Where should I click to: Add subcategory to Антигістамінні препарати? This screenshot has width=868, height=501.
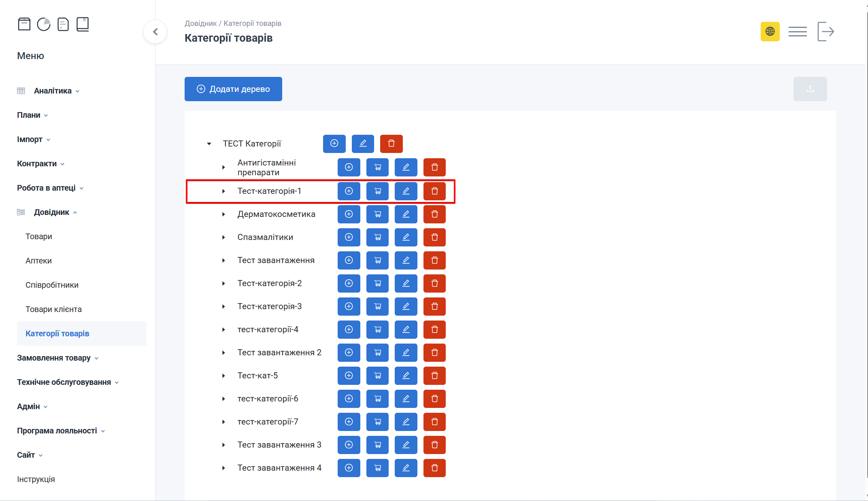(349, 167)
